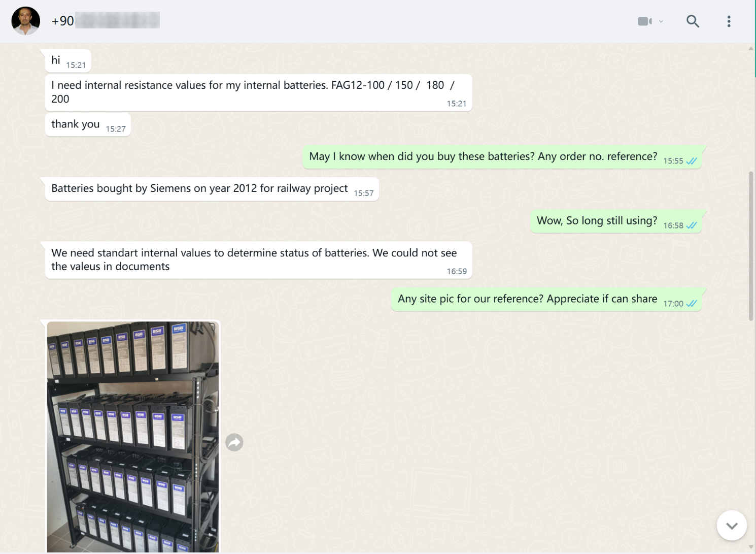The image size is (756, 554).
Task: Click the read receipt ticks at 16:58
Action: [x=692, y=225]
